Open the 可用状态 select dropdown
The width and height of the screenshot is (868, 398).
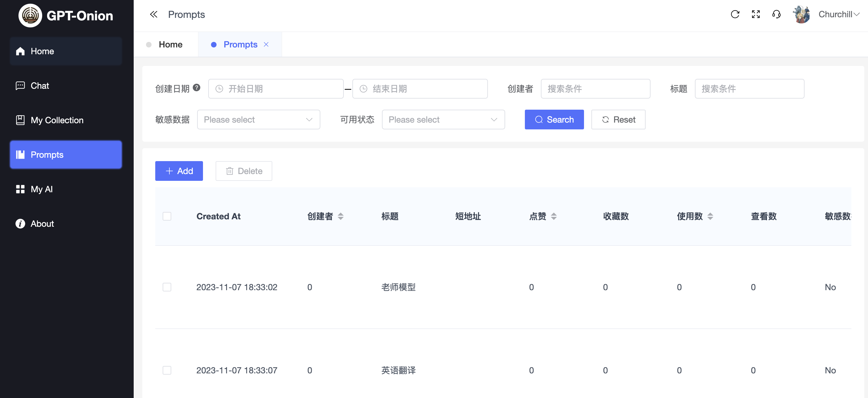click(x=443, y=120)
